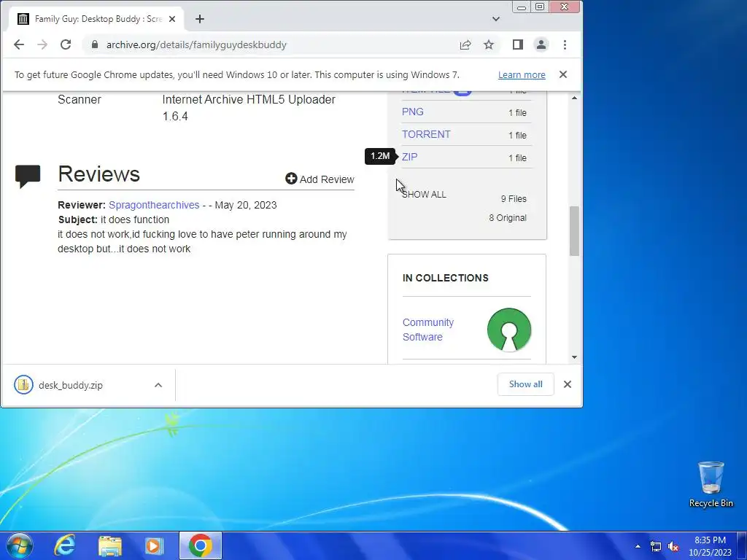
Task: Click the muted volume tray icon
Action: click(673, 546)
